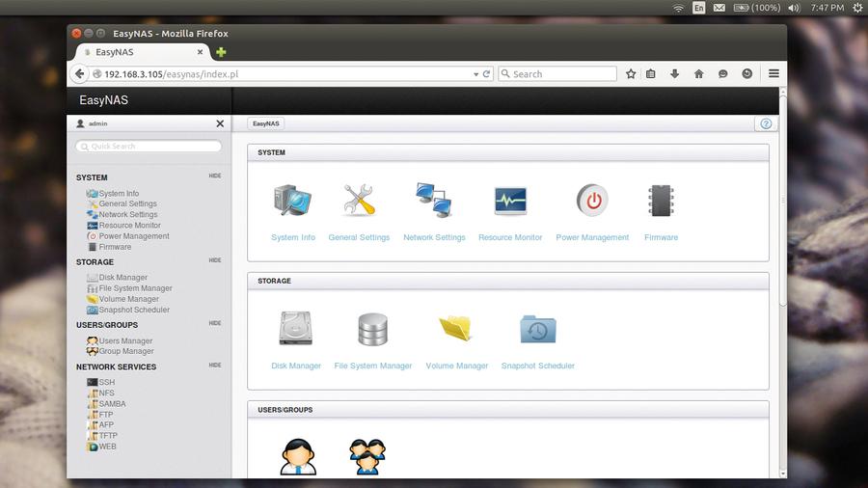Viewport: 868px width, 488px height.
Task: Click the smiley face toolbar icon
Action: click(x=747, y=73)
